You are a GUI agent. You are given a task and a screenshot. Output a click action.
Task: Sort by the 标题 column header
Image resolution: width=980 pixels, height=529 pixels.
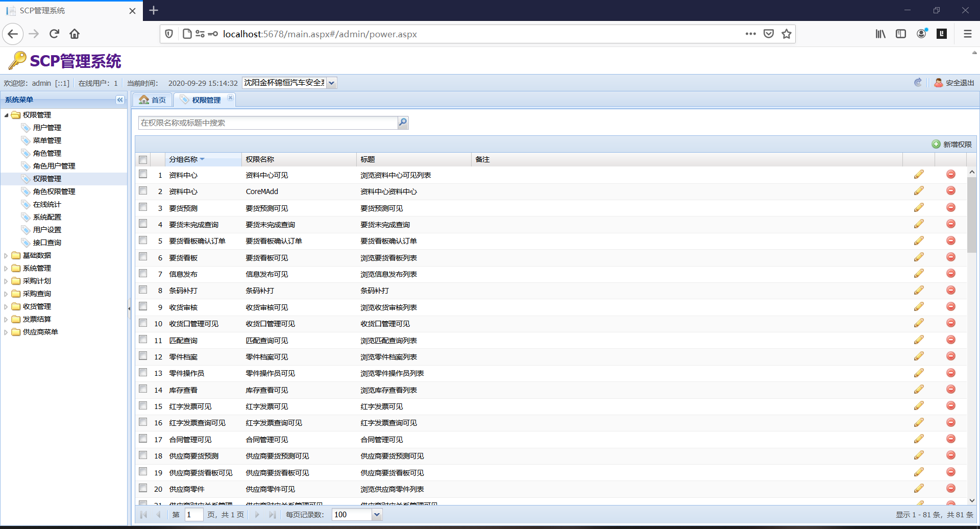[414, 159]
